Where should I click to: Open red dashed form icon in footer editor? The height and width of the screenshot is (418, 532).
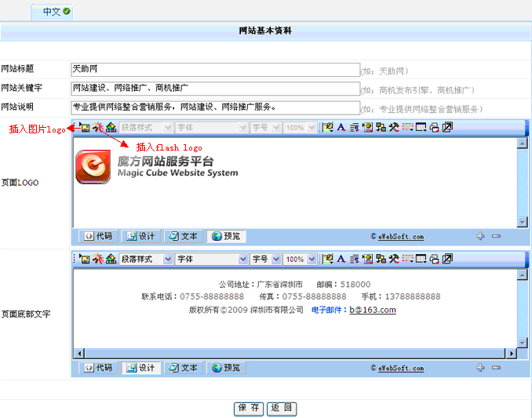(x=407, y=259)
